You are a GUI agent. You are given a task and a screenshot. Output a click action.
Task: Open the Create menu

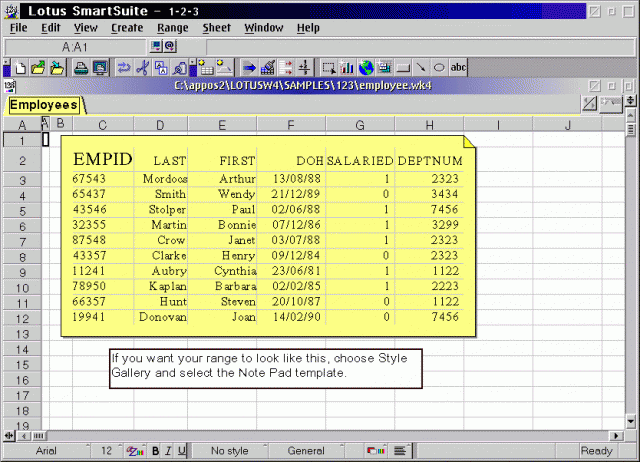[127, 28]
